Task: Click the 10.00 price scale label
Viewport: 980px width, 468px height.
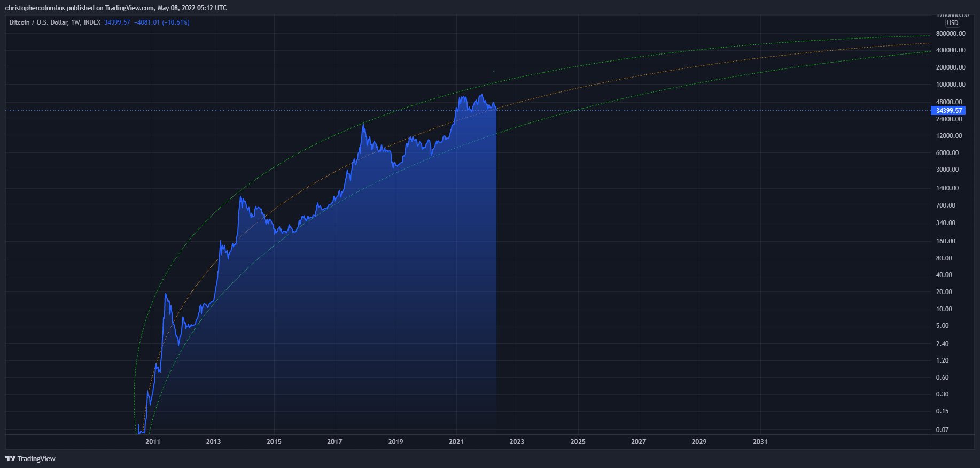Action: tap(944, 309)
